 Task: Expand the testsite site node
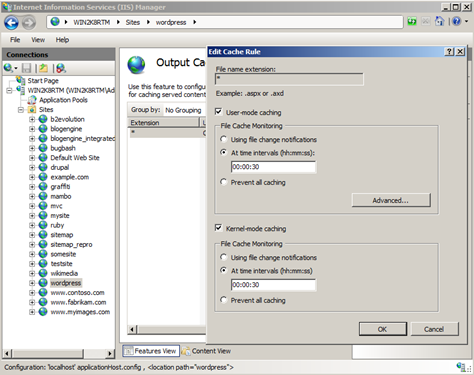(x=32, y=264)
